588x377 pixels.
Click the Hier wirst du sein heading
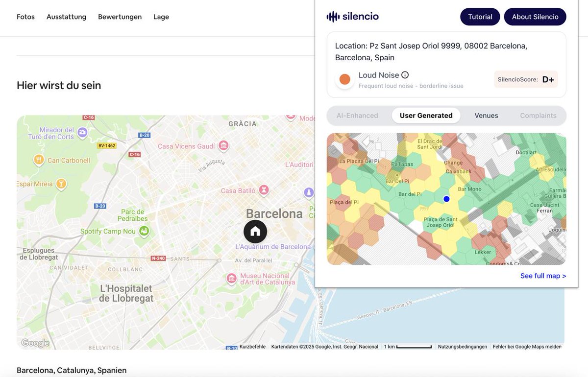coord(59,85)
